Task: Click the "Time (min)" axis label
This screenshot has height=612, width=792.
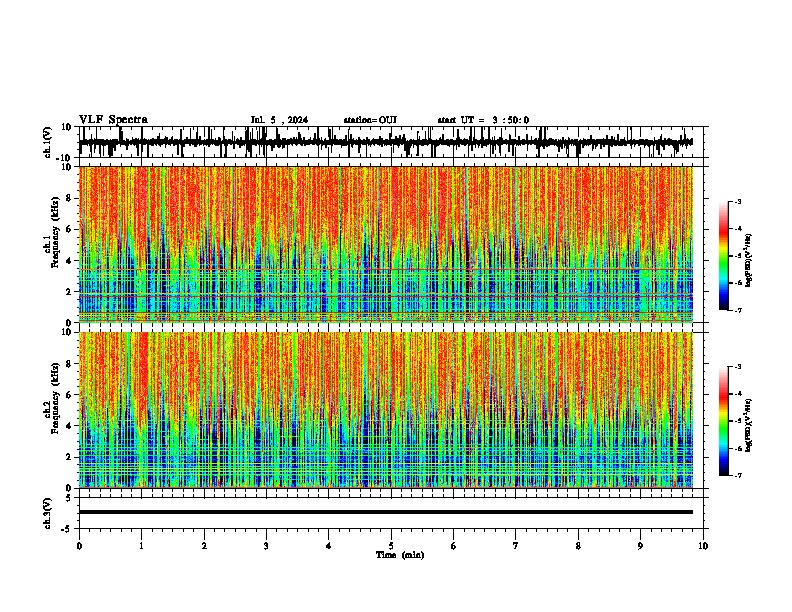Action: click(400, 555)
